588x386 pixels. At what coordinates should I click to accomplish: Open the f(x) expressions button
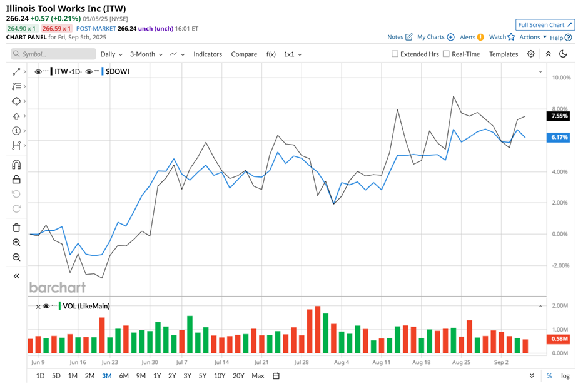click(x=271, y=54)
